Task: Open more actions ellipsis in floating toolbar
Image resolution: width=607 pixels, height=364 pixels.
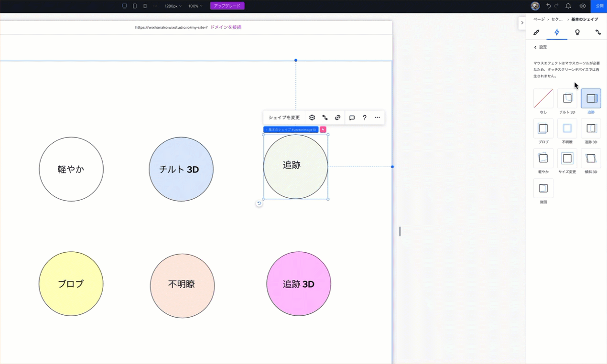Action: tap(377, 118)
